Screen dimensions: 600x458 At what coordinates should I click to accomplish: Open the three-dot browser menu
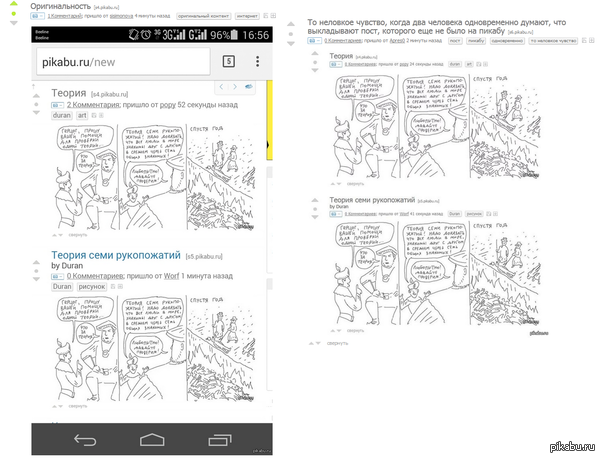[258, 61]
